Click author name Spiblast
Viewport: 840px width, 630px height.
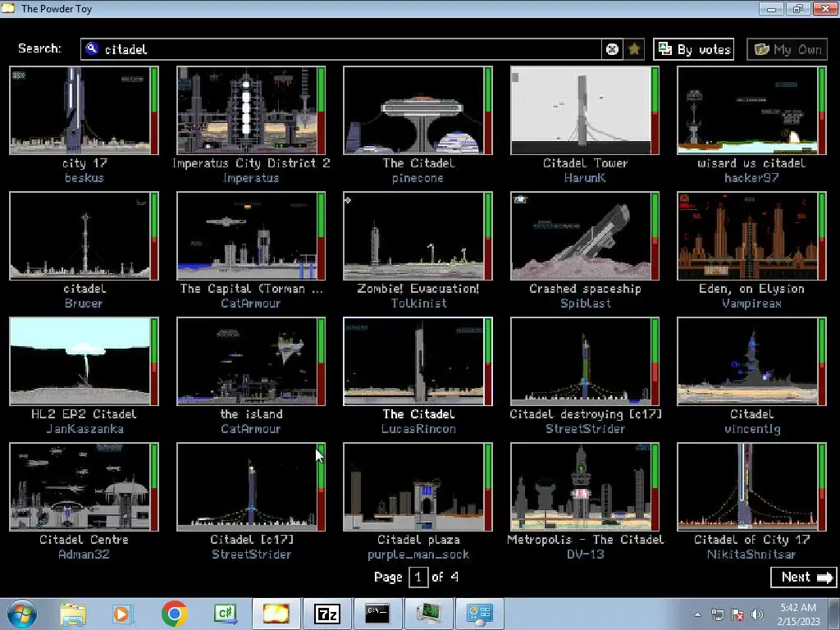pos(586,304)
